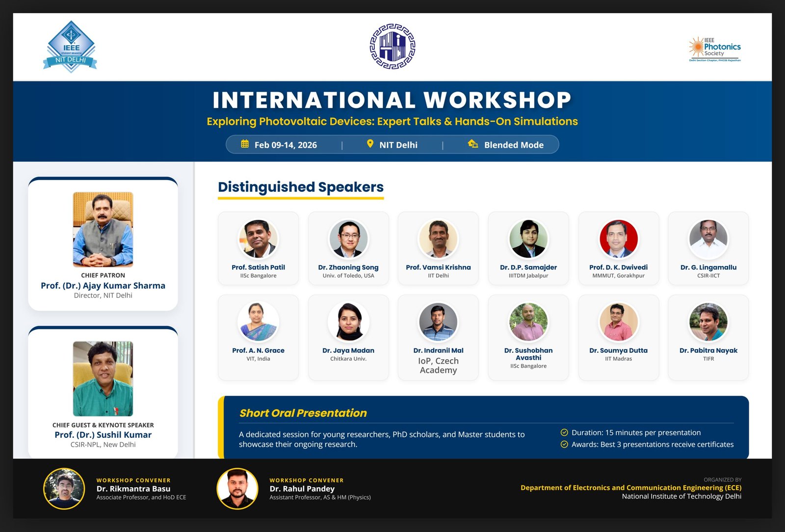Click the Blended Mode house icon
The image size is (785, 532).
click(473, 144)
